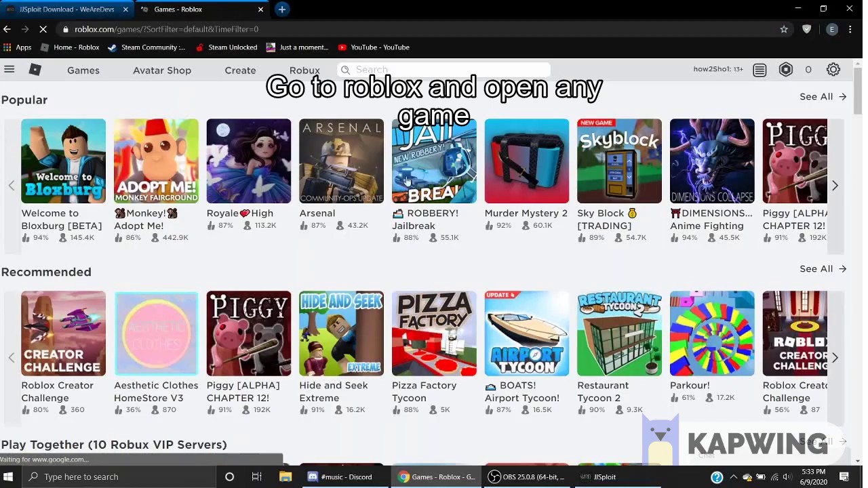Bookmark this page with the star icon
Image resolution: width=868 pixels, height=488 pixels.
click(784, 29)
